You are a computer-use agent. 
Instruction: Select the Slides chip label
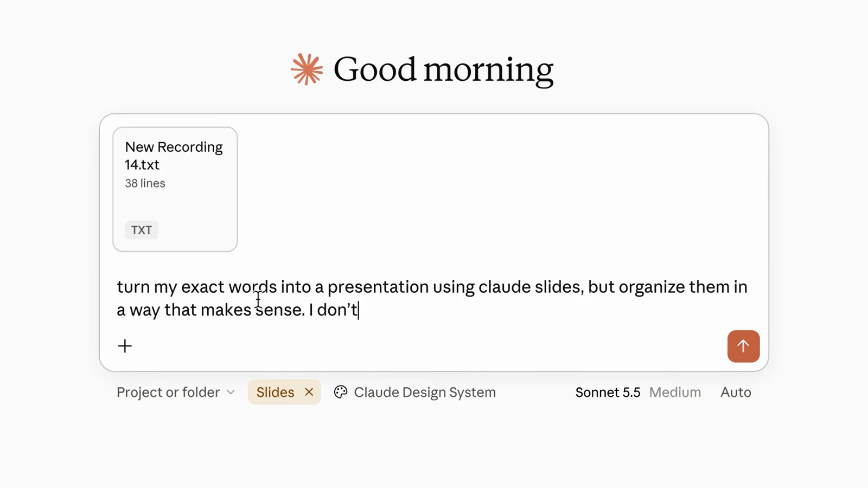[275, 392]
